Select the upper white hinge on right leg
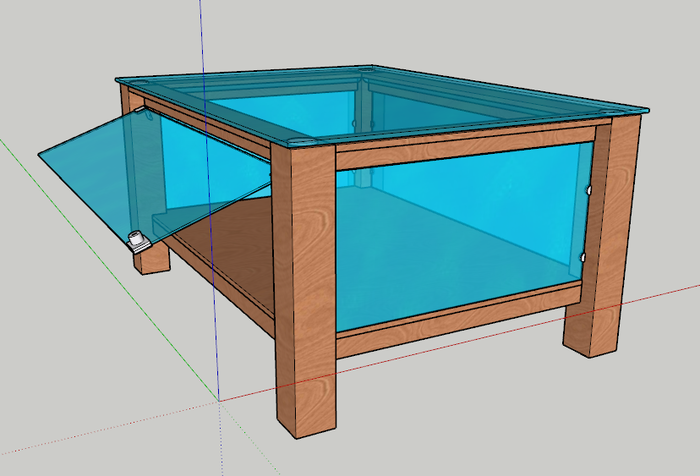This screenshot has height=476, width=700. tap(592, 188)
